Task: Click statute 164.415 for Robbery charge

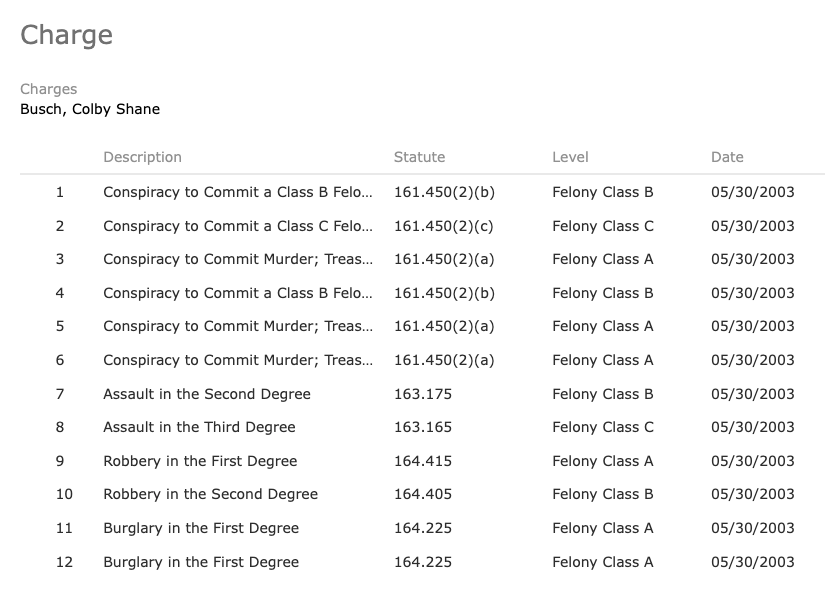Action: coord(423,461)
